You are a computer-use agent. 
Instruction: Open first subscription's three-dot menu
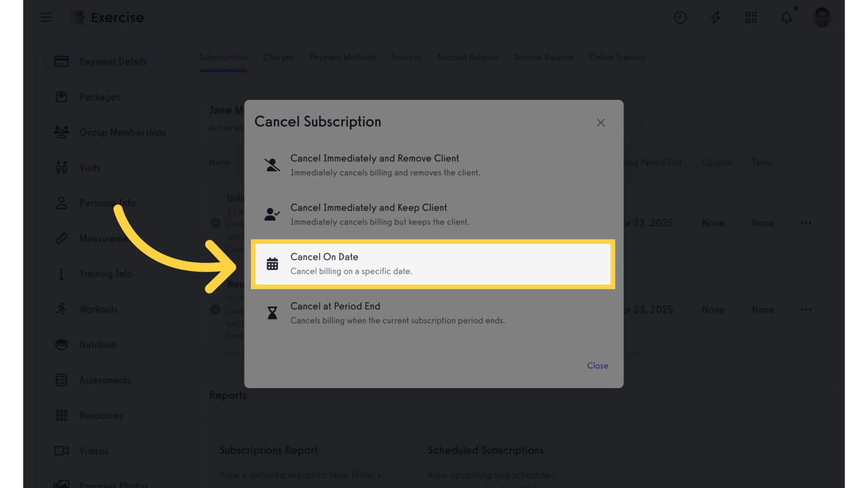(x=806, y=223)
